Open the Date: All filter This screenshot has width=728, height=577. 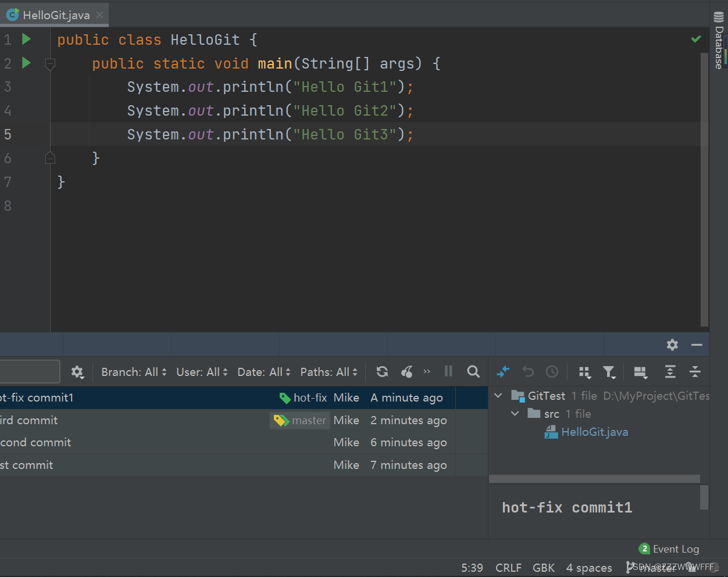pos(263,372)
